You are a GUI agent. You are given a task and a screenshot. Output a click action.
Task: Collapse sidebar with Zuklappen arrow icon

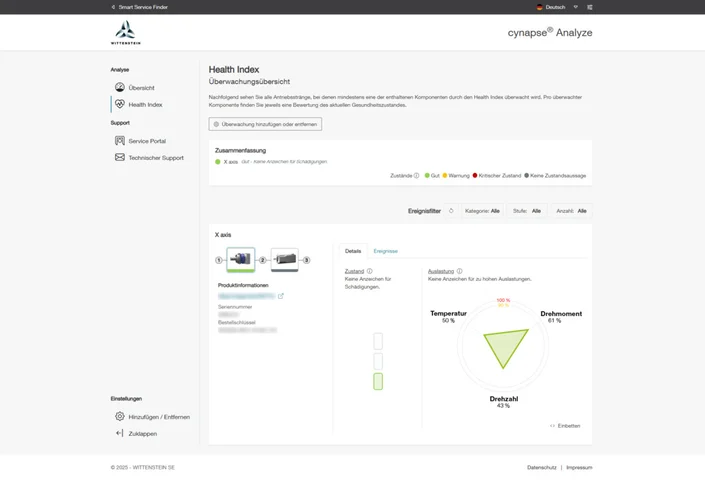[x=120, y=433]
